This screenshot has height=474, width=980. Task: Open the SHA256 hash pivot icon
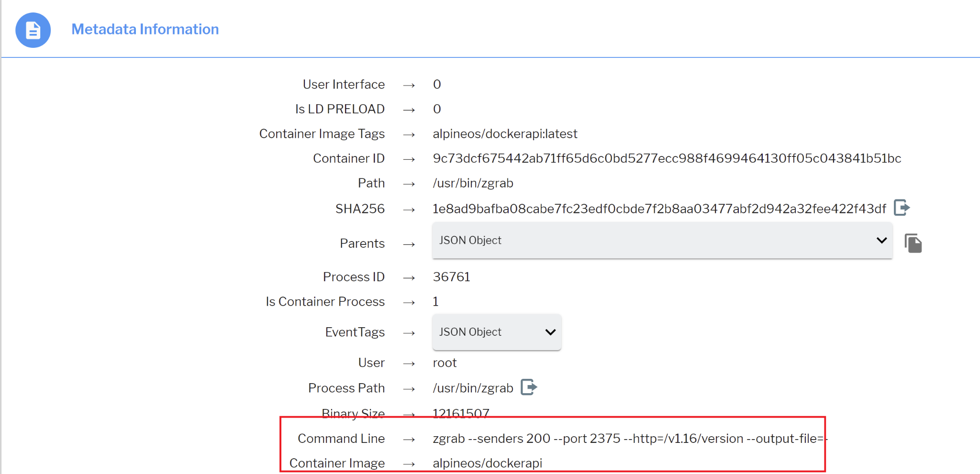click(902, 208)
